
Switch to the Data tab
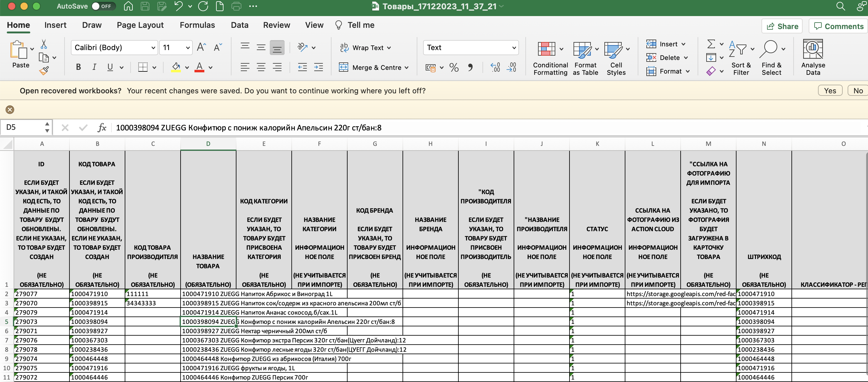coord(240,25)
